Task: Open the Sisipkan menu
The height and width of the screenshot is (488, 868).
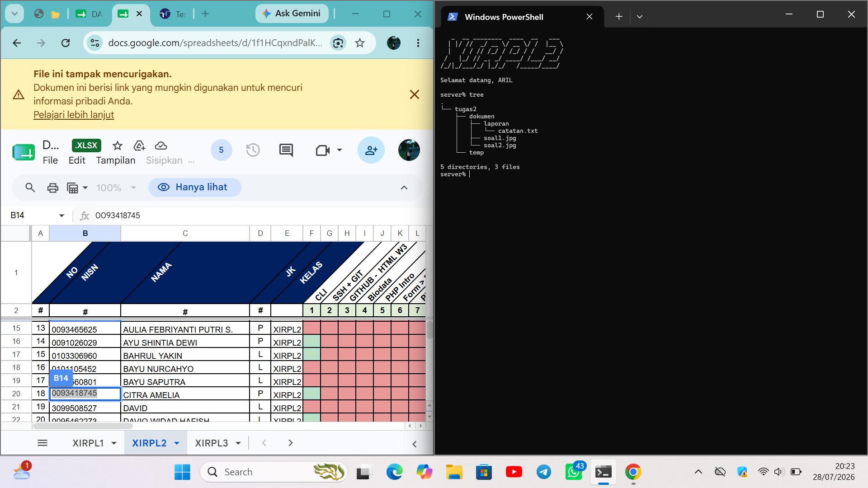Action: click(x=164, y=160)
